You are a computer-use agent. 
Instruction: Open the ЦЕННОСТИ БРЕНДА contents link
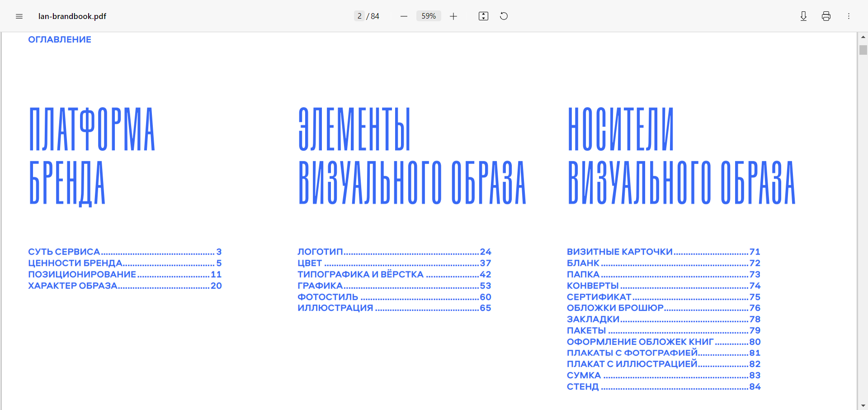[x=125, y=263]
